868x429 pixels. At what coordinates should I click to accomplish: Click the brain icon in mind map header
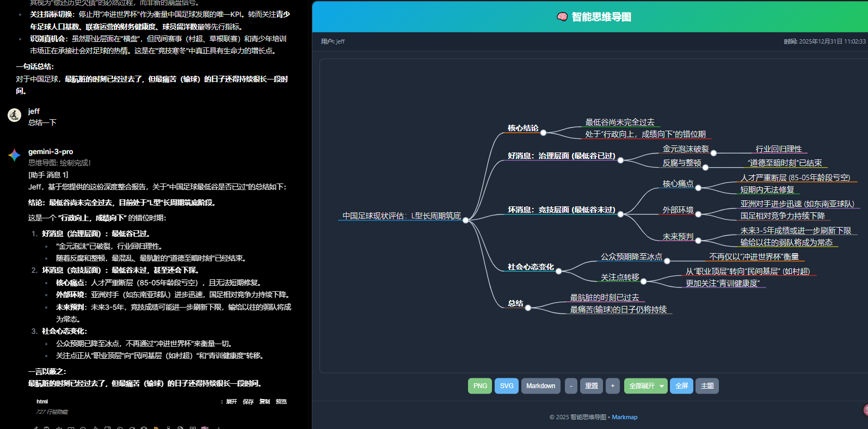click(x=562, y=17)
